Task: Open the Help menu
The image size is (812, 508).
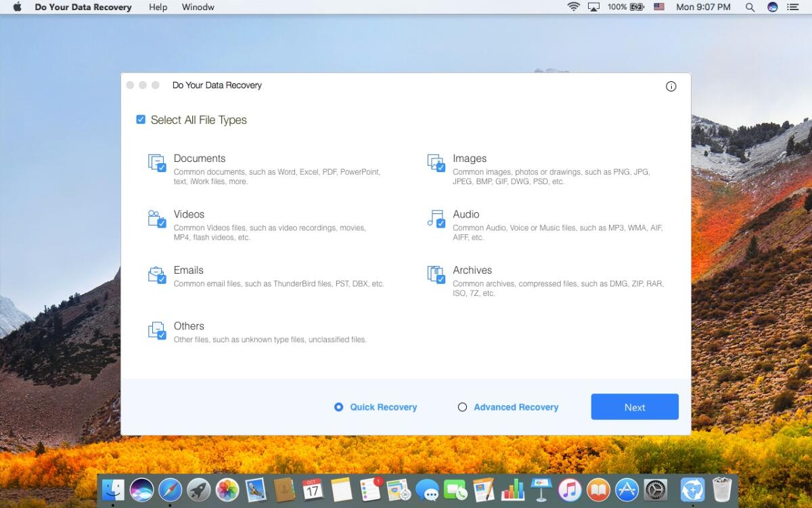Action: coord(158,7)
